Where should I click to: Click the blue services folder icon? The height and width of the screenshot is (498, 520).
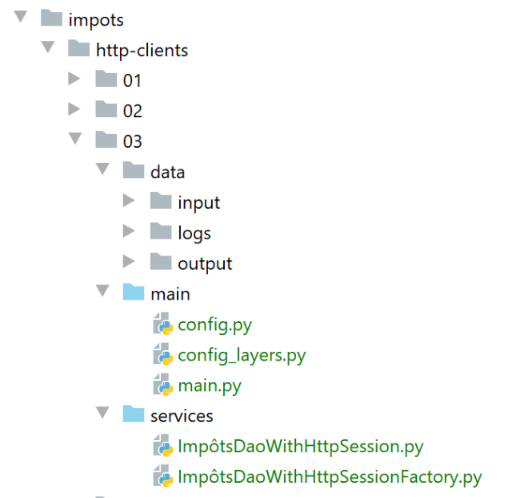133,414
